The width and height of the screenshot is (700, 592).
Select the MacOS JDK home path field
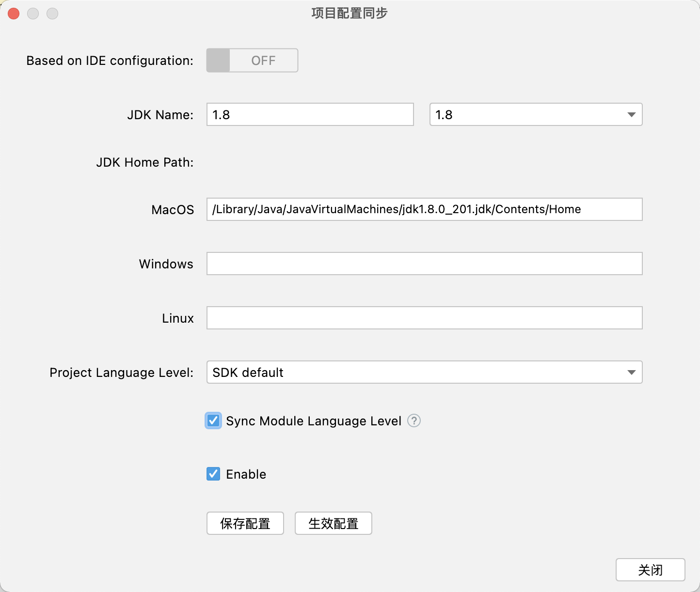pyautogui.click(x=424, y=209)
